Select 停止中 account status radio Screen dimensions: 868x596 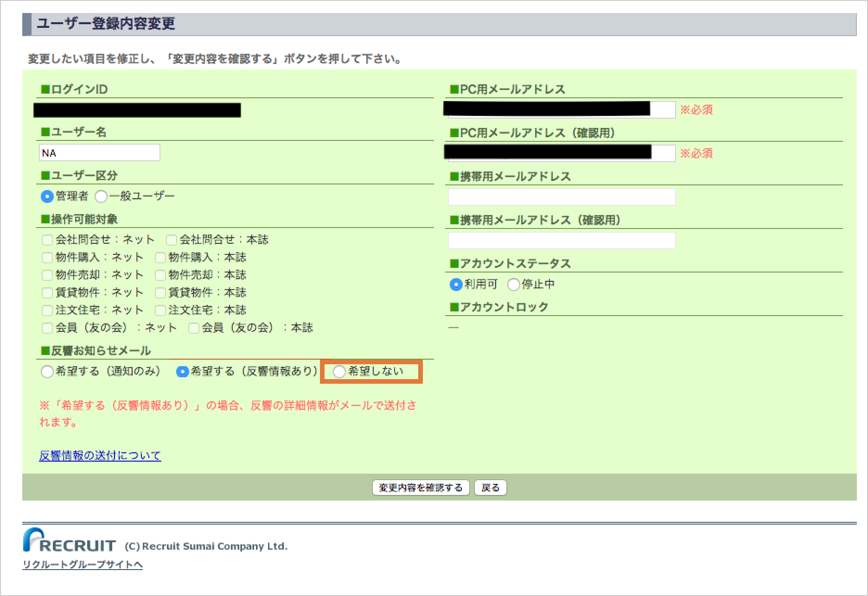coord(513,285)
